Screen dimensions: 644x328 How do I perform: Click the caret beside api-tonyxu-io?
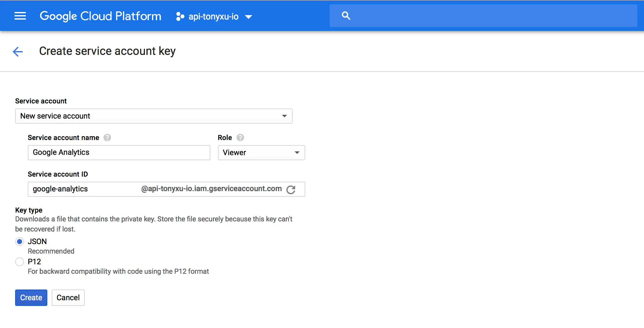249,17
